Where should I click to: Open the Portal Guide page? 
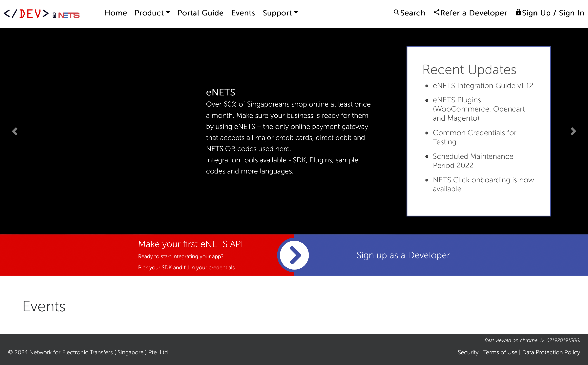[x=200, y=13]
